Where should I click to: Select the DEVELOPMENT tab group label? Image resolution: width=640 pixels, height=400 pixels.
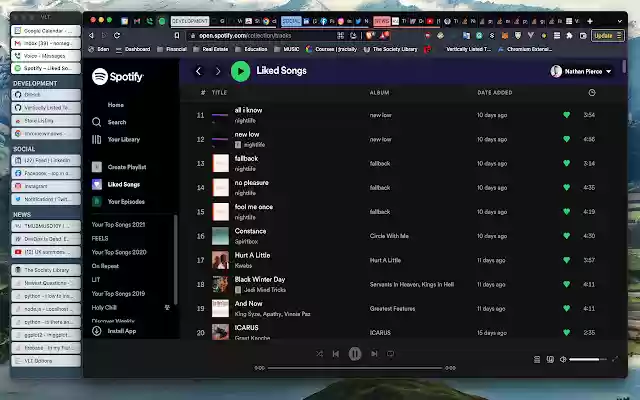pos(190,21)
